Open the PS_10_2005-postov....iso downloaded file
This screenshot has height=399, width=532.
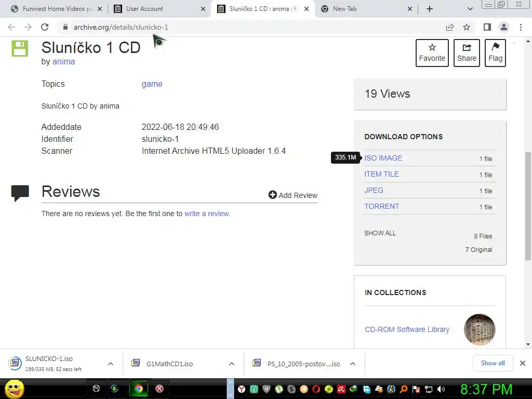[303, 364]
